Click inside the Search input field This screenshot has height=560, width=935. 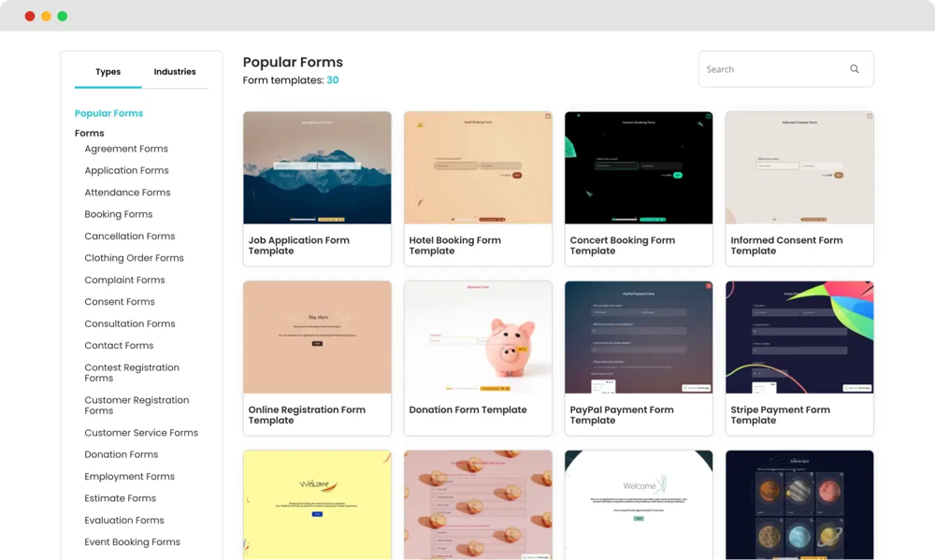pos(771,69)
